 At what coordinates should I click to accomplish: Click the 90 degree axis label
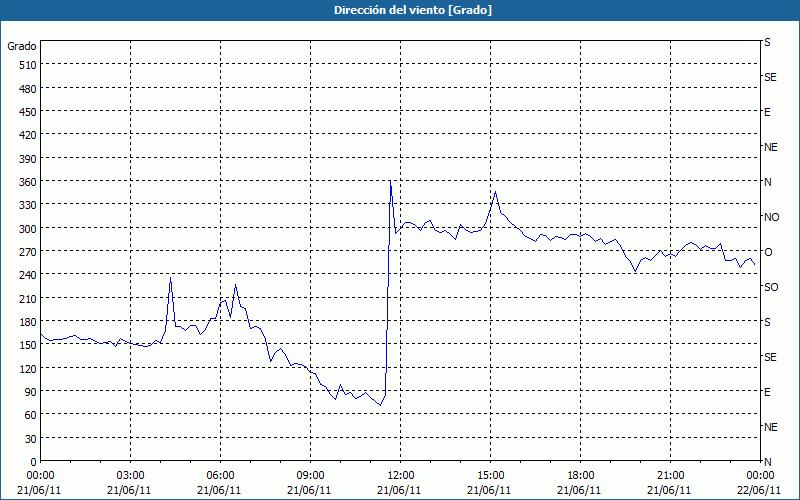click(31, 392)
